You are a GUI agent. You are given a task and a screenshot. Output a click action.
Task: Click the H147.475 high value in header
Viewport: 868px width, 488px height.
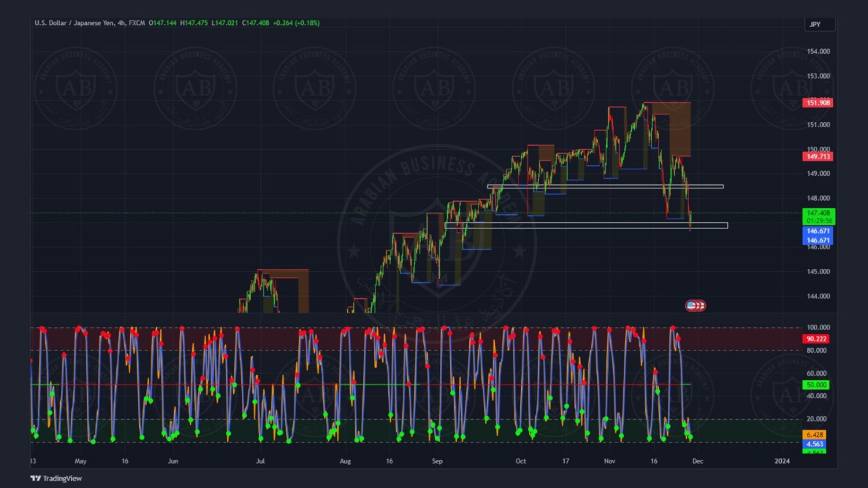click(x=194, y=23)
